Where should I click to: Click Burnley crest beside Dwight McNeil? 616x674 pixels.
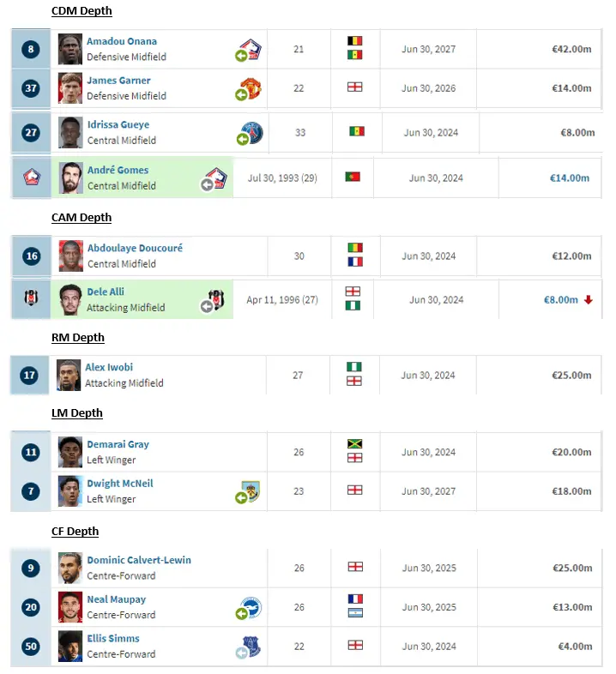pyautogui.click(x=251, y=491)
